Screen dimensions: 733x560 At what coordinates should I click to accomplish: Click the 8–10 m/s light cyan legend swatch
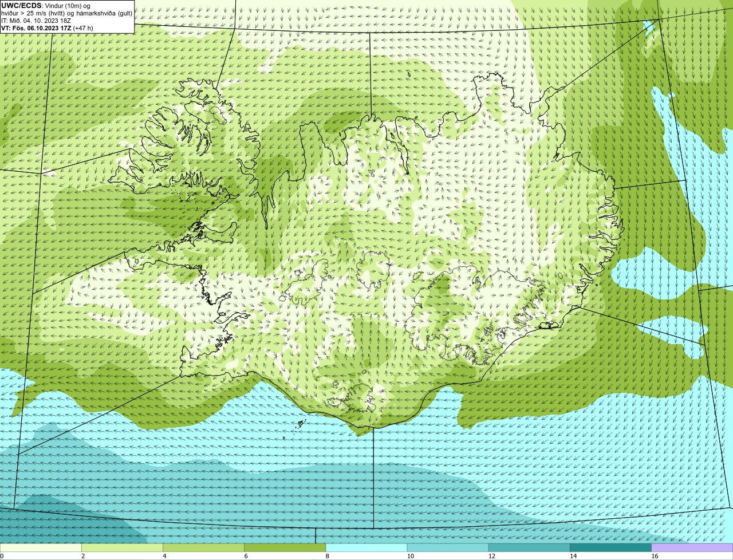pos(366,547)
